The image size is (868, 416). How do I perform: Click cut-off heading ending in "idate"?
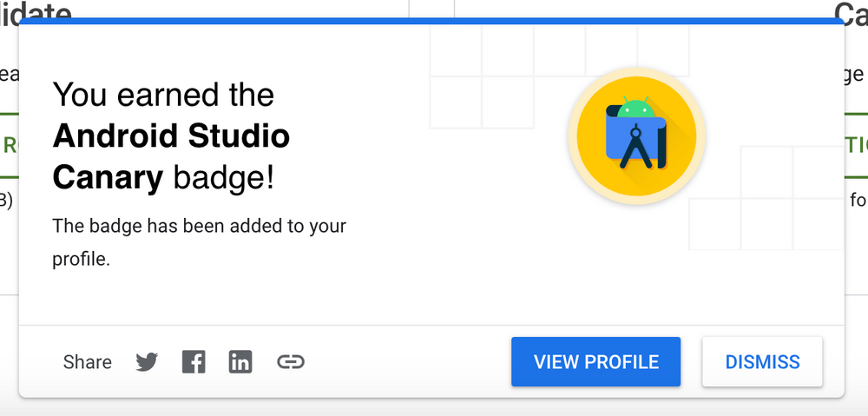(39, 10)
